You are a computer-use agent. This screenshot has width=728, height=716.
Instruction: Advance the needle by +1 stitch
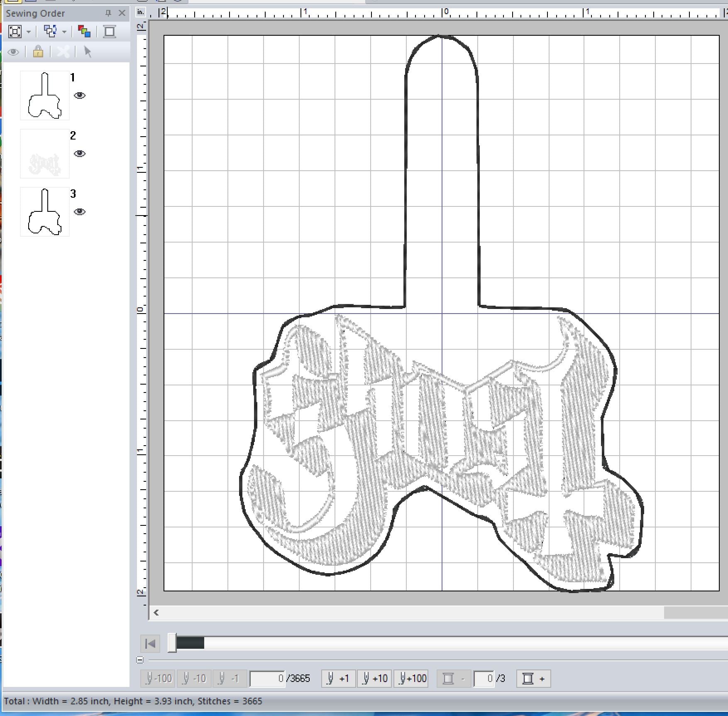pyautogui.click(x=338, y=679)
